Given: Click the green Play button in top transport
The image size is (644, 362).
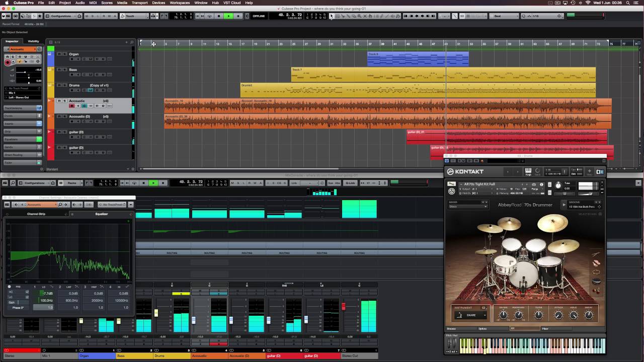Looking at the screenshot, I should pyautogui.click(x=228, y=16).
